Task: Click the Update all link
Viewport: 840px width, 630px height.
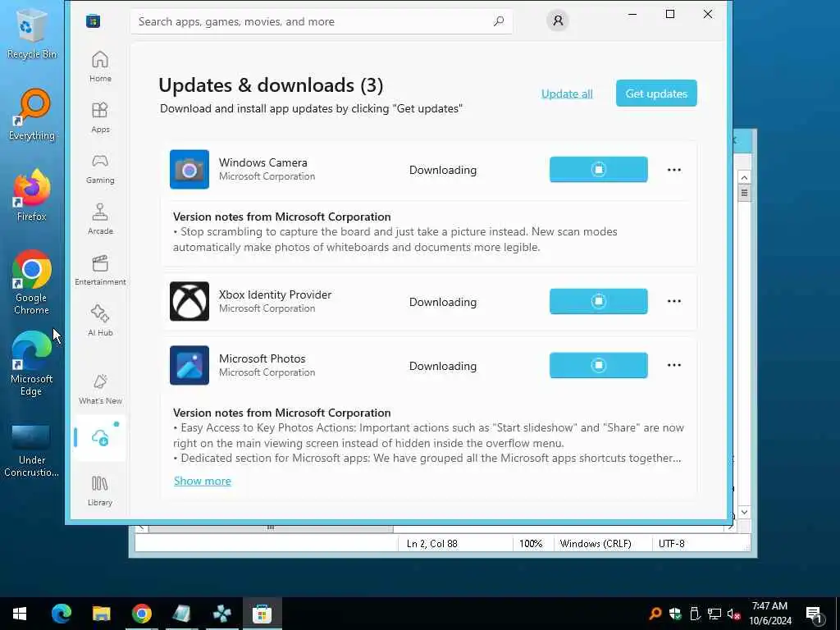Action: (x=567, y=94)
